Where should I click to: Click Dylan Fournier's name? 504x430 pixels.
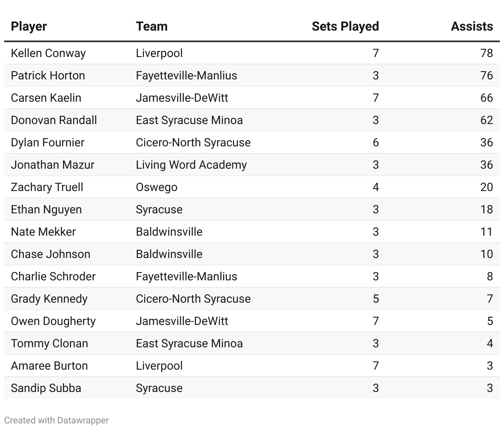coord(48,143)
